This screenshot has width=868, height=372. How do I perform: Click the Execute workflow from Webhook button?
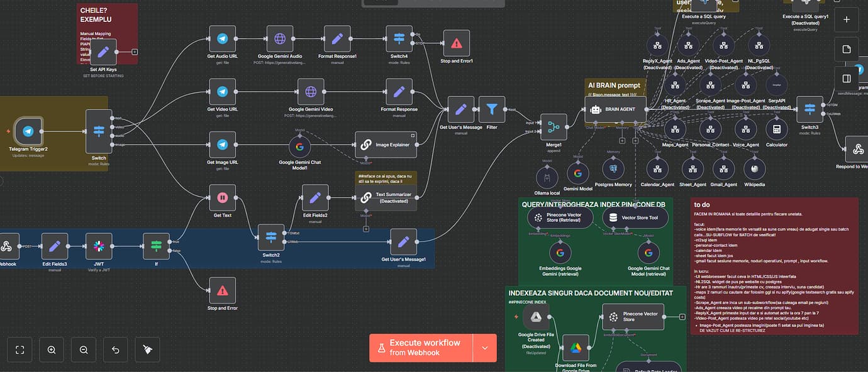pos(421,347)
